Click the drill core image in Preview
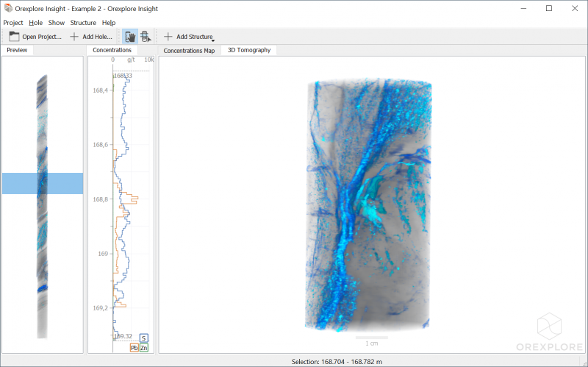 pos(43,207)
